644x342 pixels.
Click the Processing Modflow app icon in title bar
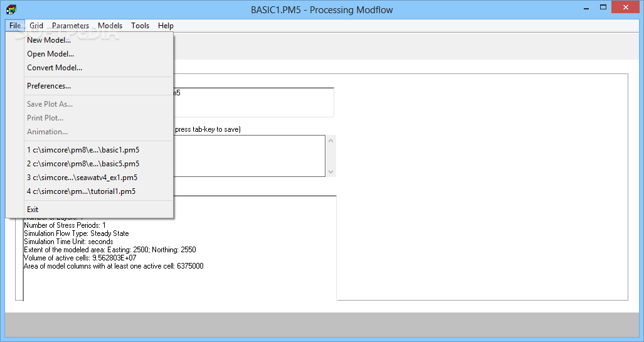click(11, 9)
